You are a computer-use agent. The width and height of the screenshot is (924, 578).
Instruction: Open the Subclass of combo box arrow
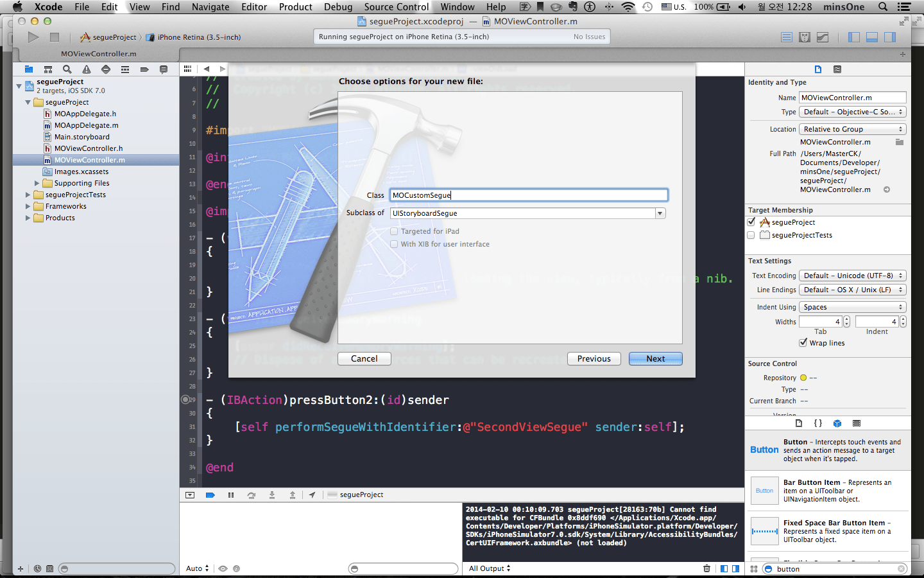[660, 213]
